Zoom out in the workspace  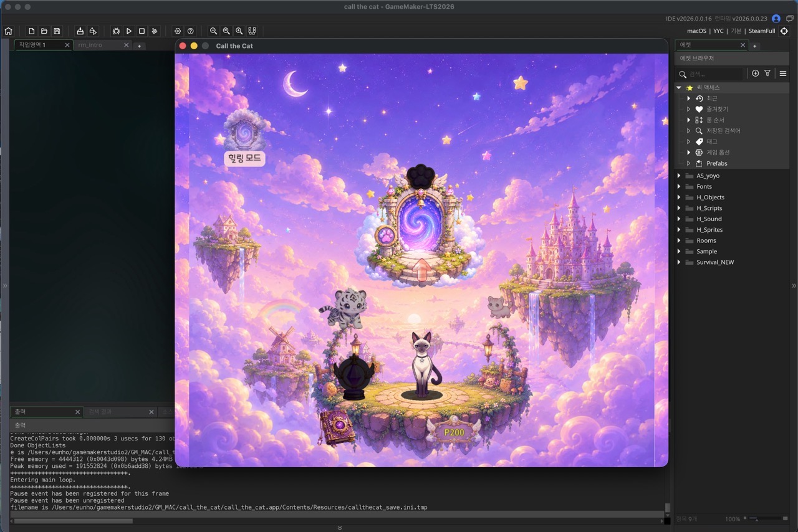tap(214, 31)
